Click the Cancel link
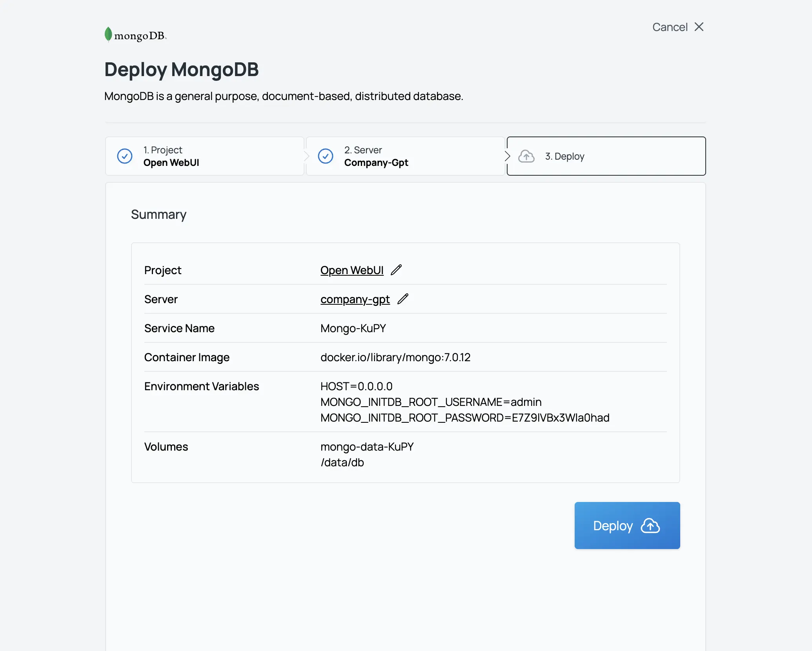 [x=670, y=27]
